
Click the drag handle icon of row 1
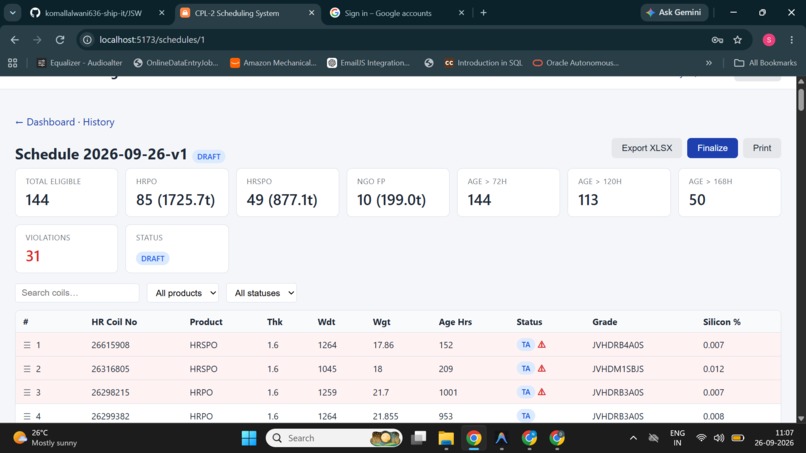click(x=27, y=345)
